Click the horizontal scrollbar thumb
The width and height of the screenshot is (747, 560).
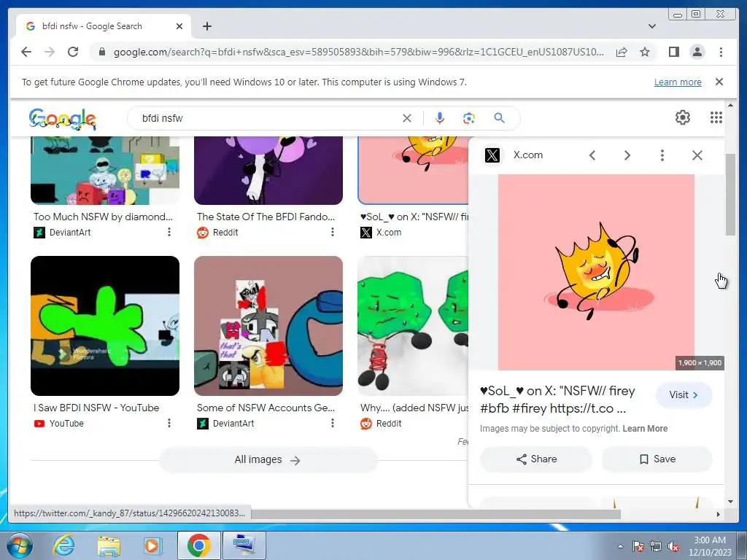coord(436,514)
